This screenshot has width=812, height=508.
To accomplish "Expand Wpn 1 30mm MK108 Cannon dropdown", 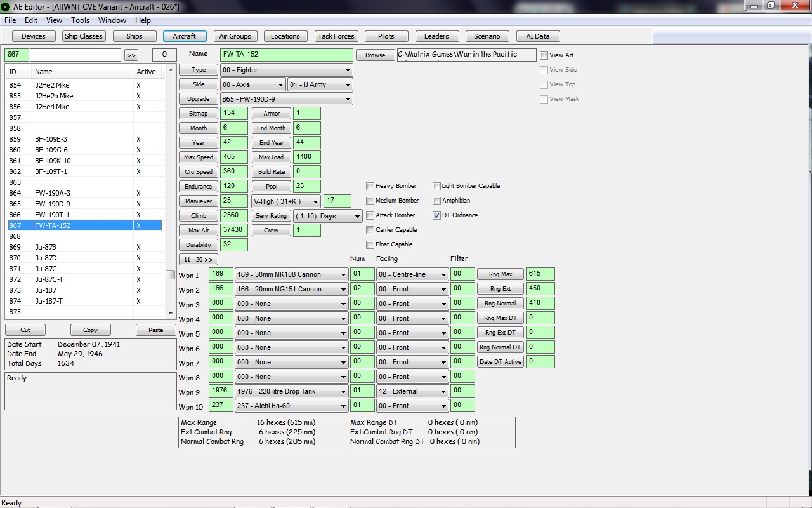I will 291,274.
